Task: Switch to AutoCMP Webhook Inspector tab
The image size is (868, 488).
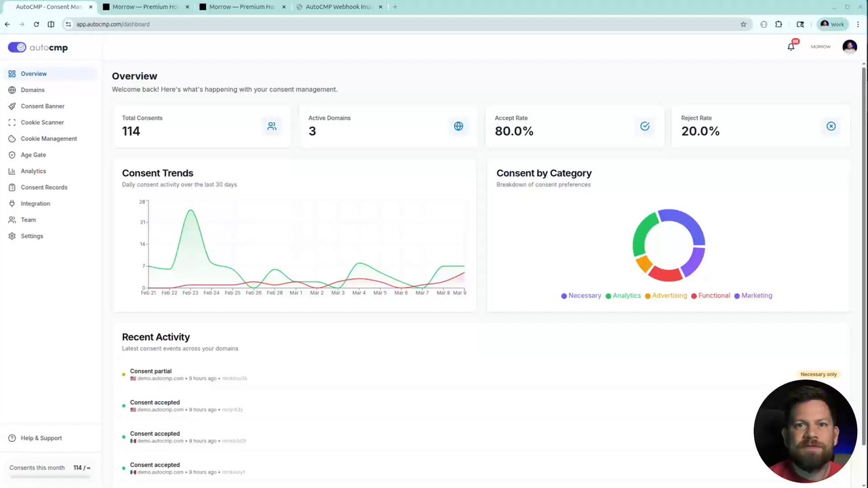Action: pyautogui.click(x=337, y=7)
